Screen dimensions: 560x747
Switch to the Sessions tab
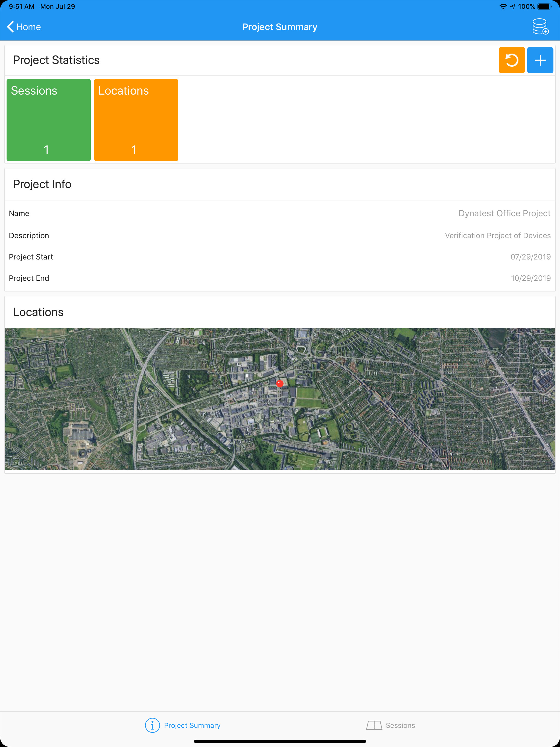(x=391, y=725)
